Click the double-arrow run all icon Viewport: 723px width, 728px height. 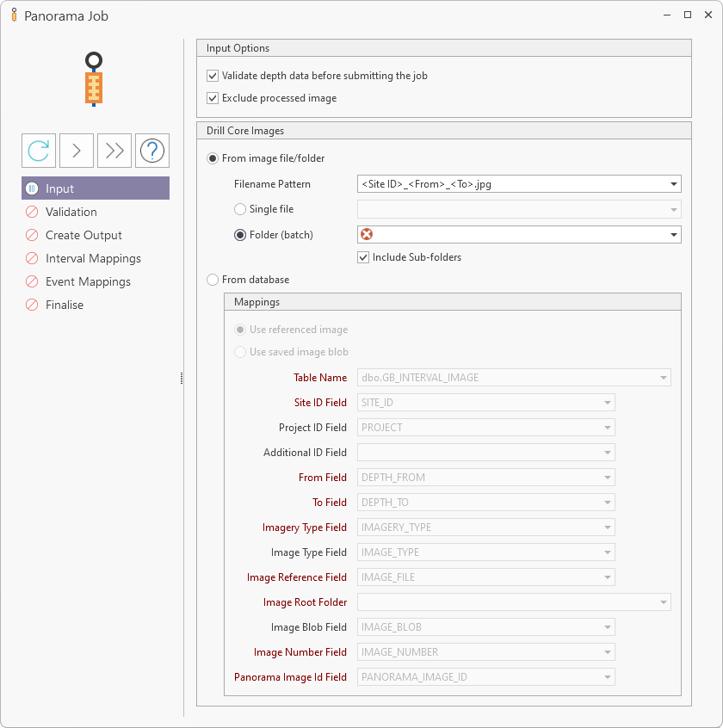click(x=114, y=151)
